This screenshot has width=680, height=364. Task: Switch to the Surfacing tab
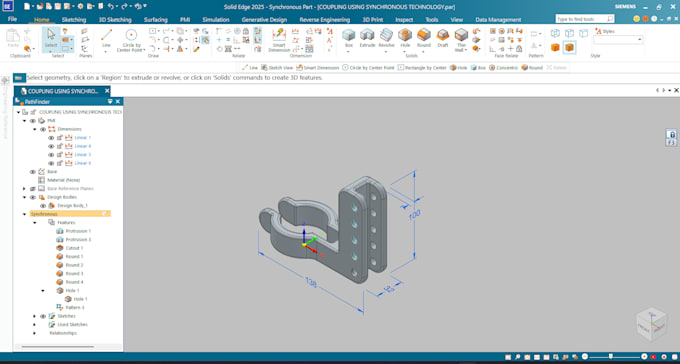(156, 20)
